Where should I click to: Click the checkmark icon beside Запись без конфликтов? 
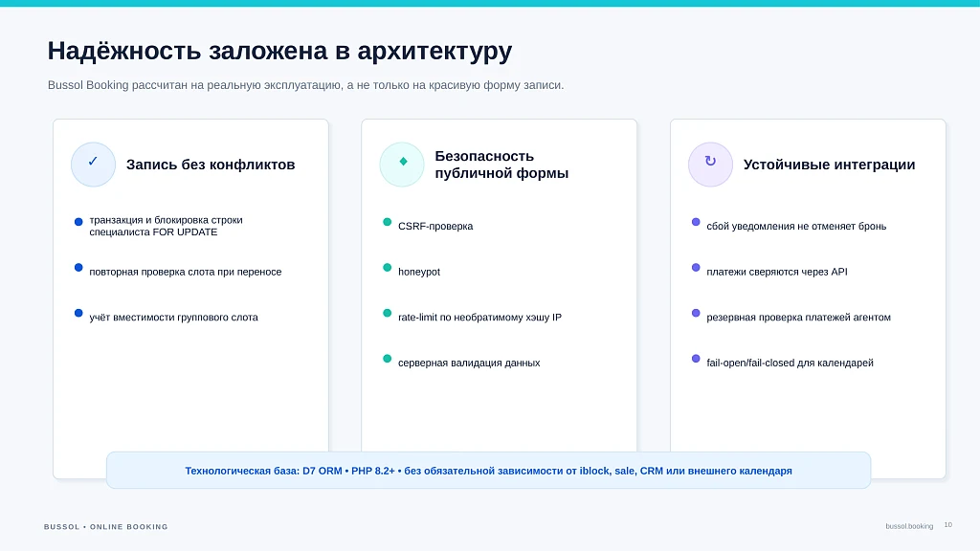point(93,164)
